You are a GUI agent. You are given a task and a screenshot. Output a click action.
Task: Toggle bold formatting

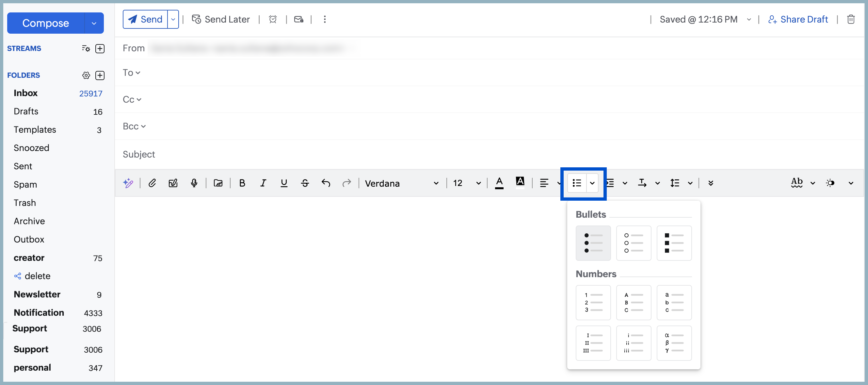(x=242, y=183)
